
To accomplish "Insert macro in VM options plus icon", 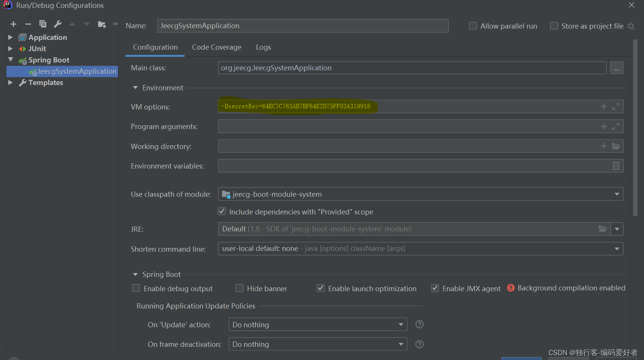I will (x=604, y=106).
